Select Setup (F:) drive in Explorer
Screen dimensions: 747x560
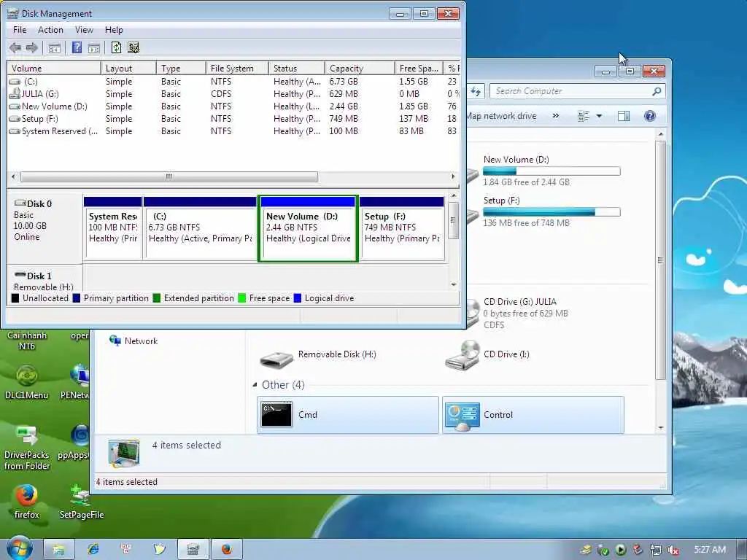pyautogui.click(x=543, y=211)
